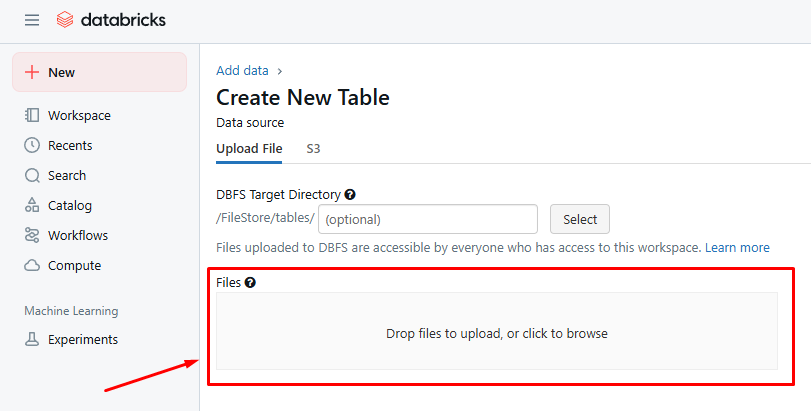Click the Recents clock icon
The image size is (811, 411).
[32, 145]
